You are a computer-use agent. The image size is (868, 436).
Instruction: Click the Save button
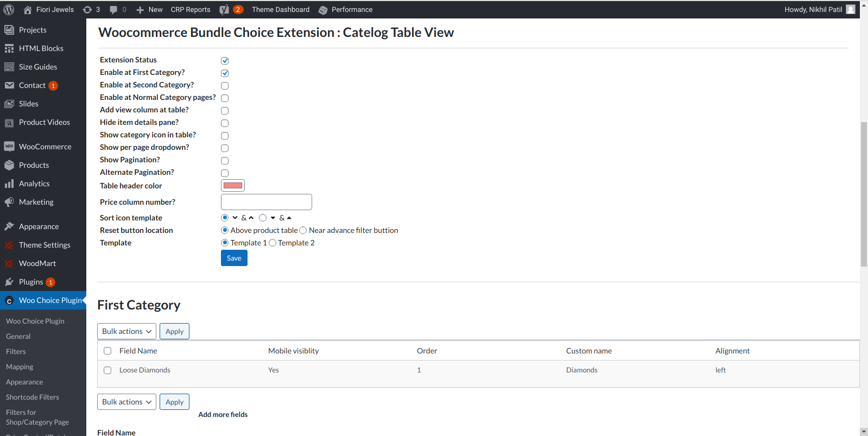pos(234,258)
